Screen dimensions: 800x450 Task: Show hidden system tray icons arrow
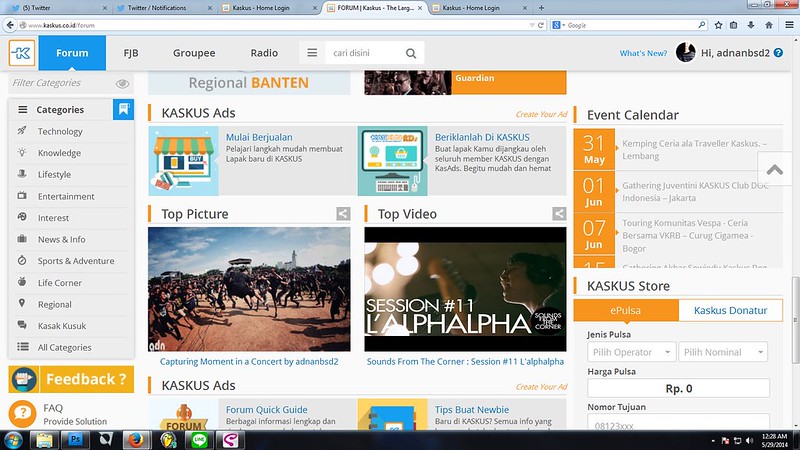click(x=713, y=441)
